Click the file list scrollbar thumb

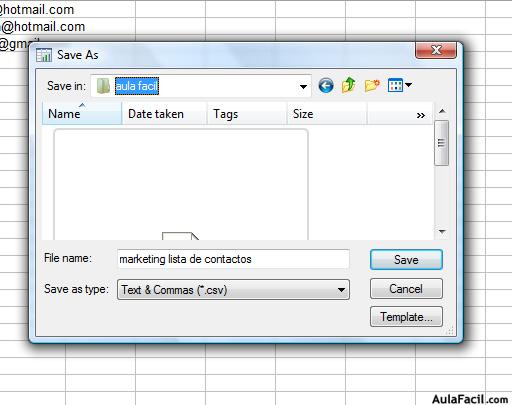(442, 143)
